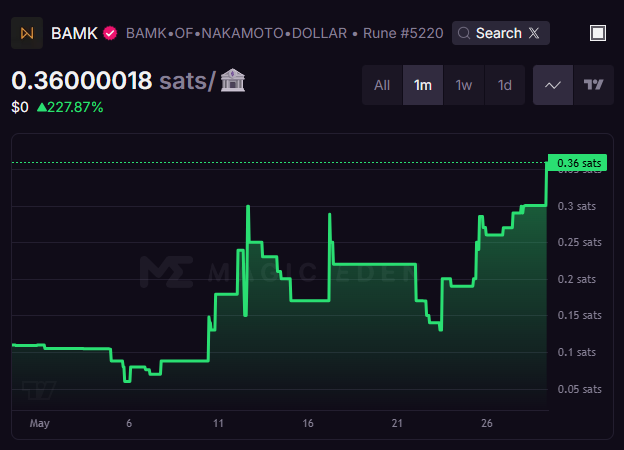Click the green 0.36 sats price tag

point(577,163)
